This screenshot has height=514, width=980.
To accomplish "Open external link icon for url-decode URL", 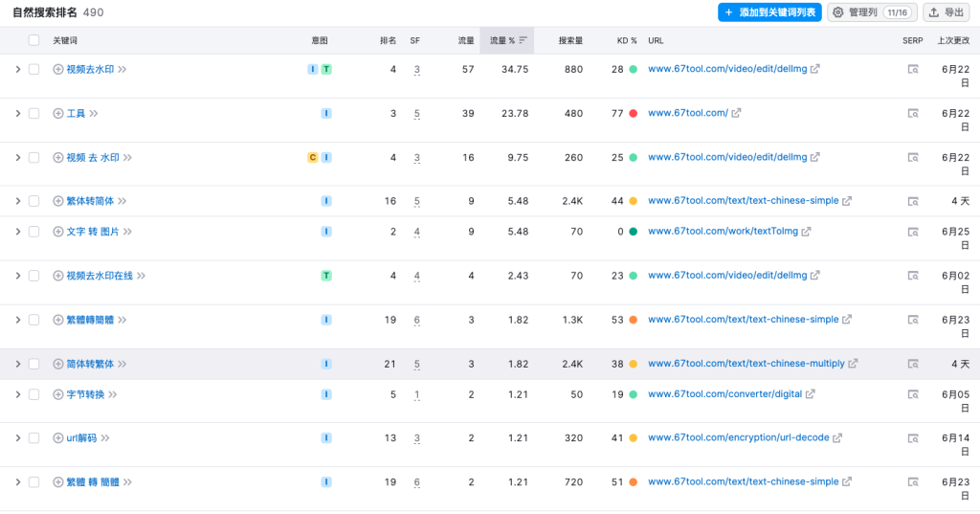I will pyautogui.click(x=837, y=437).
